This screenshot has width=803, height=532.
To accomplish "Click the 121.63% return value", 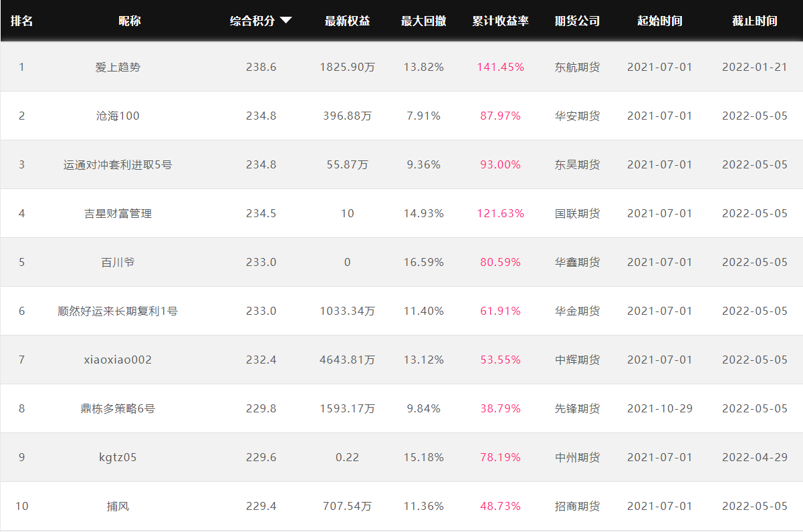I will coord(500,213).
